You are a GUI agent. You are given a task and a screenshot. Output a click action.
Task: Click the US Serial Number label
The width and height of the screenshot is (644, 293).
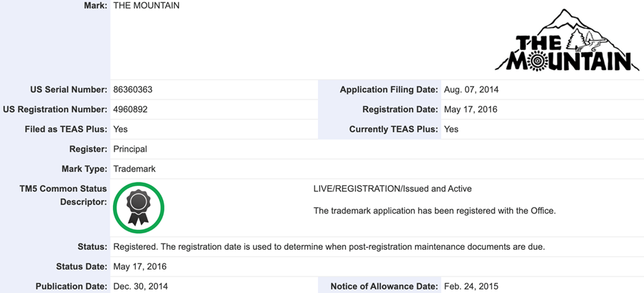point(69,90)
